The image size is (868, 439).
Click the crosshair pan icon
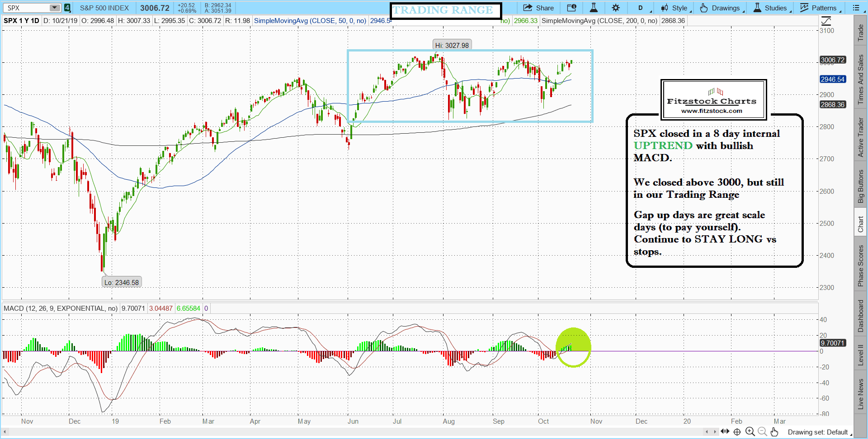pyautogui.click(x=737, y=432)
